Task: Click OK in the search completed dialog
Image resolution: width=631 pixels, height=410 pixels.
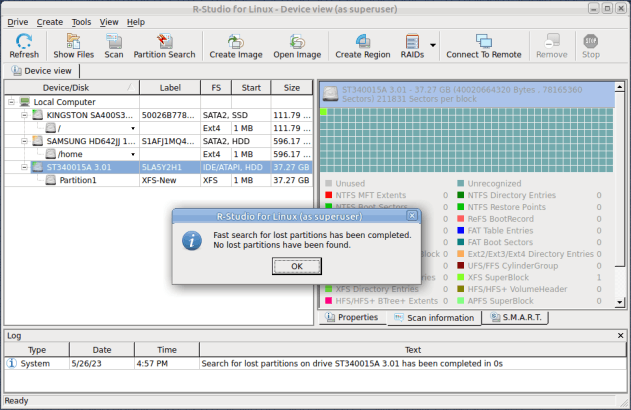Action: [297, 266]
